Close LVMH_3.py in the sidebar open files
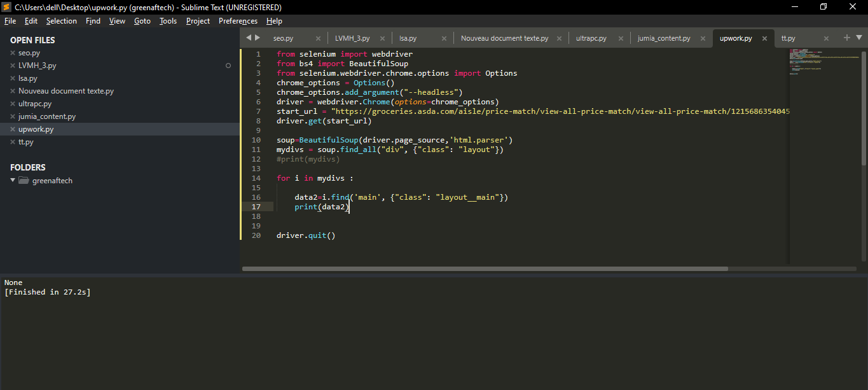The width and height of the screenshot is (868, 390). click(13, 66)
